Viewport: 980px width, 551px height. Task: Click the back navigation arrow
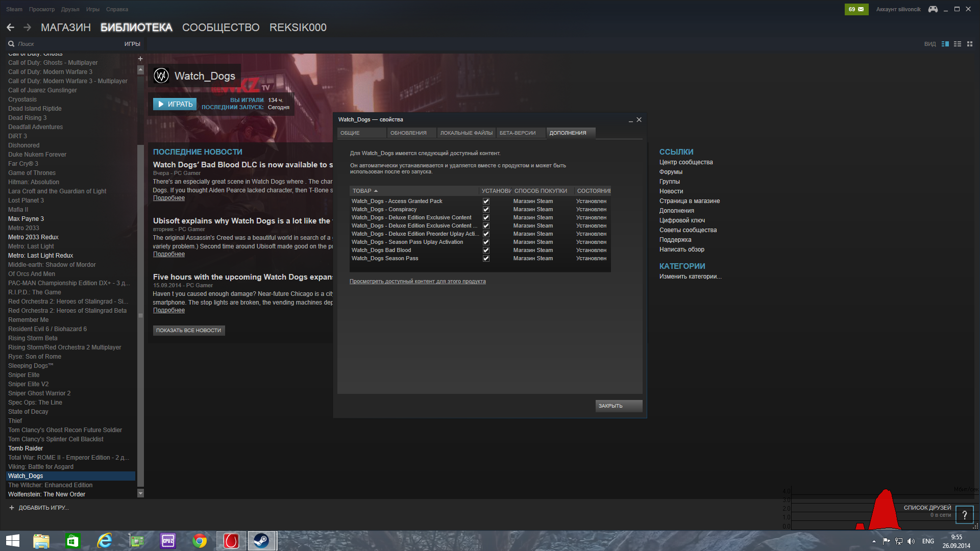pos(10,28)
